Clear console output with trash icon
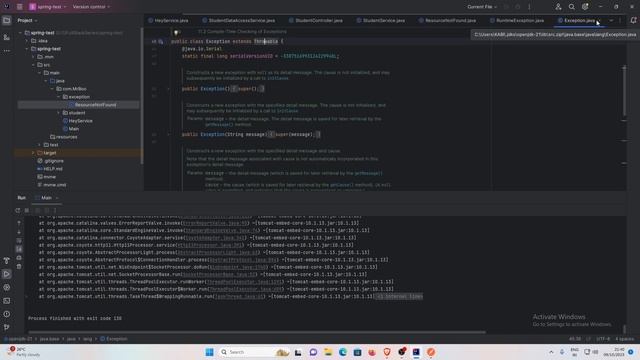640x360 pixels. tap(19, 267)
